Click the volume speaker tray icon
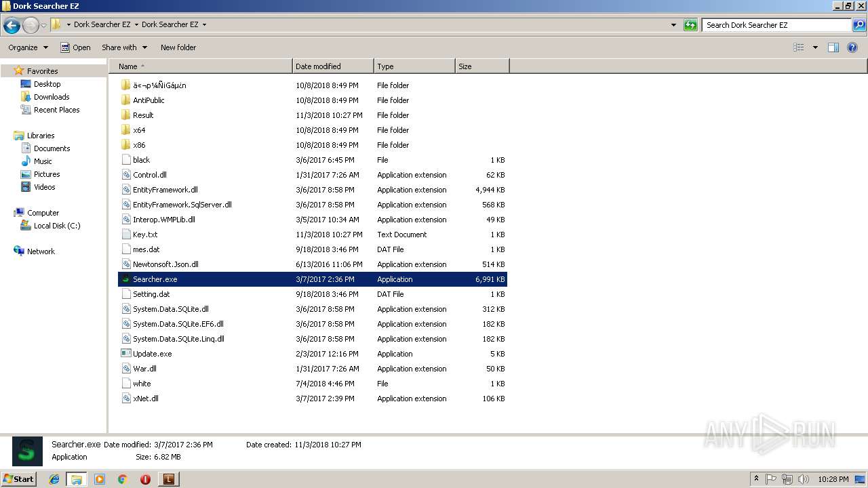 pyautogui.click(x=803, y=479)
